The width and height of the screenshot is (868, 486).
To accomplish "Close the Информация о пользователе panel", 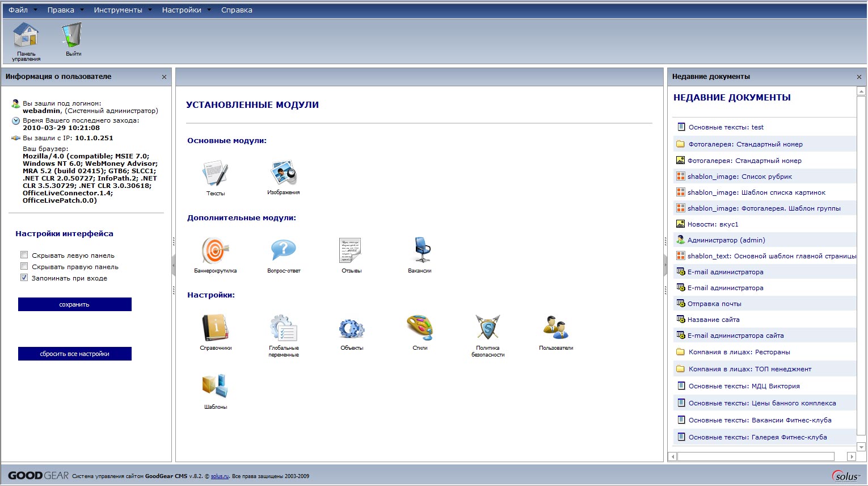I will 165,77.
